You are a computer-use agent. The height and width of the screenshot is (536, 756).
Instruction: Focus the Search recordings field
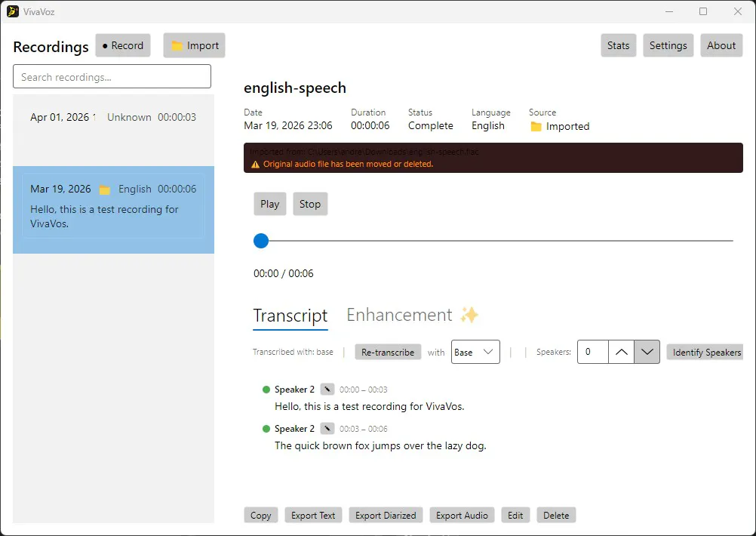(112, 76)
